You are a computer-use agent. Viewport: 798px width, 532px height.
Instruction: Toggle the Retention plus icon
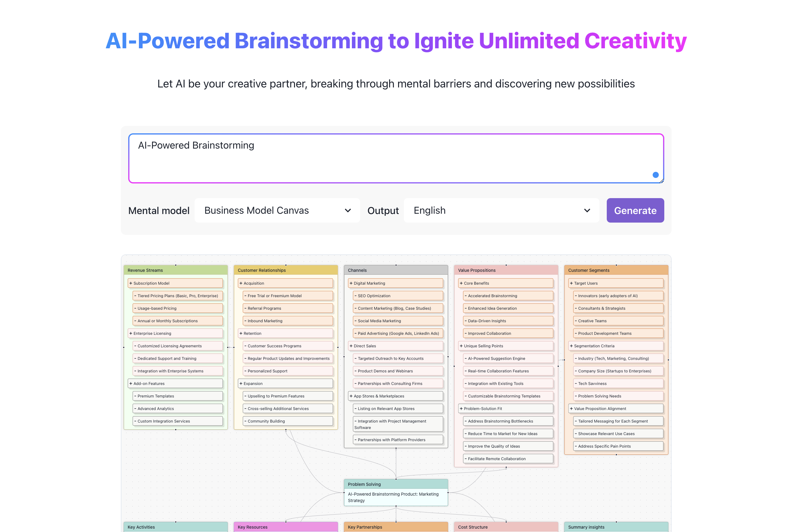tap(241, 333)
